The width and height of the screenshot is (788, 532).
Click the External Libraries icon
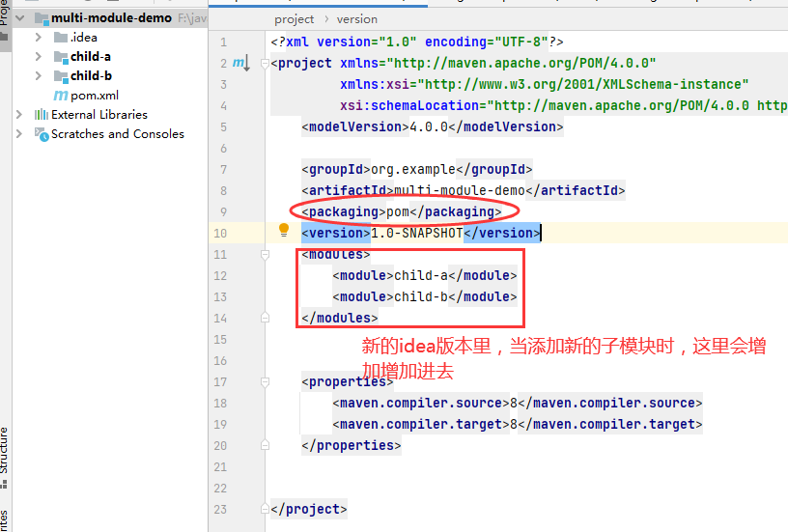[x=42, y=114]
